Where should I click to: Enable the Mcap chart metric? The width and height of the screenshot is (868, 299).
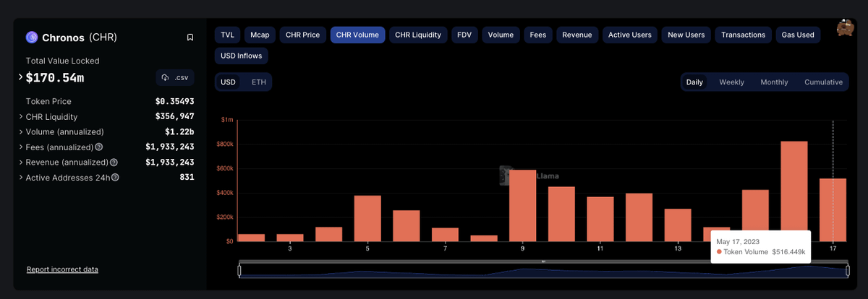tap(260, 35)
